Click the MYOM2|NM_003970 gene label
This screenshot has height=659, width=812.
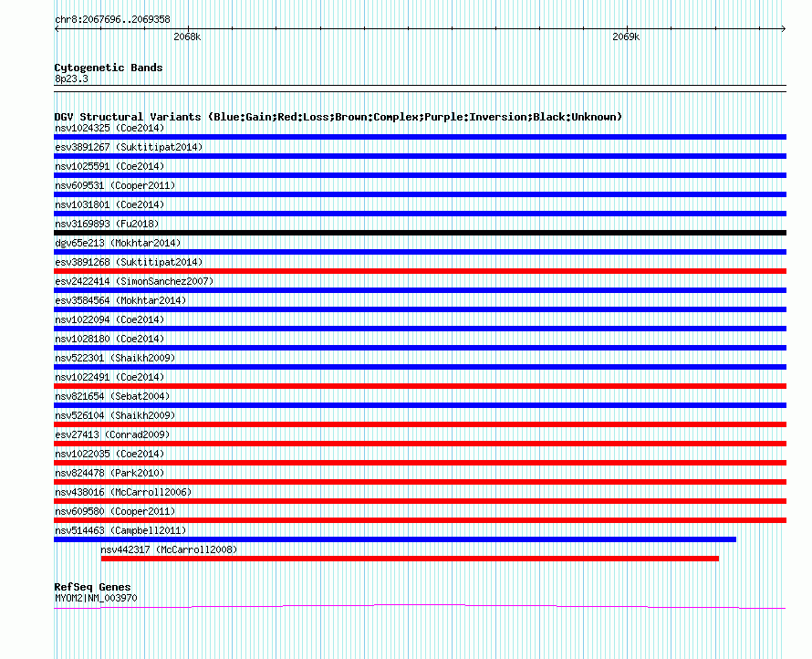click(x=96, y=598)
